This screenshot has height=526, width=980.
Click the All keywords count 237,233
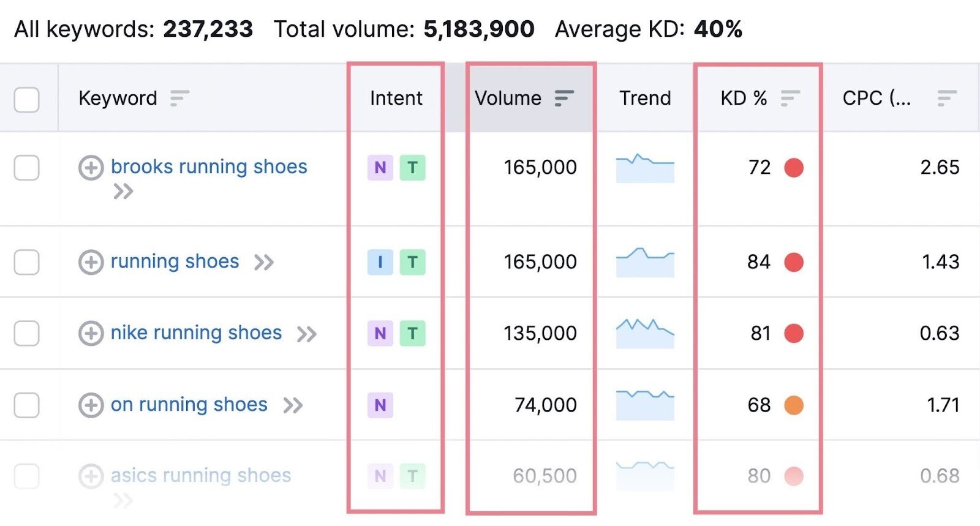208,29
